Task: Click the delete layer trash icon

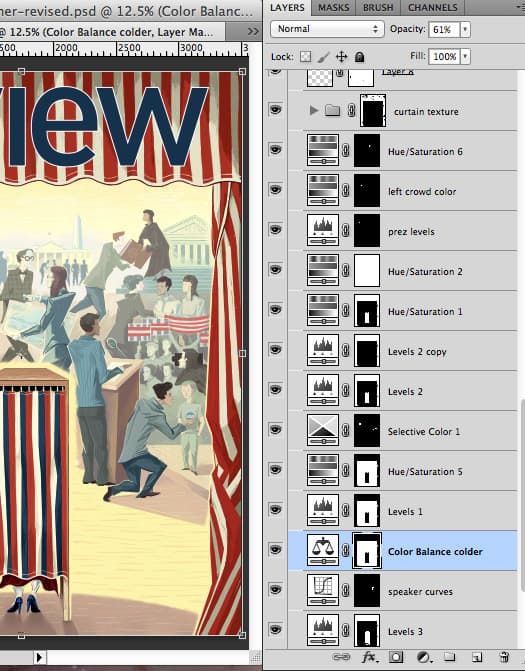Action: [504, 657]
